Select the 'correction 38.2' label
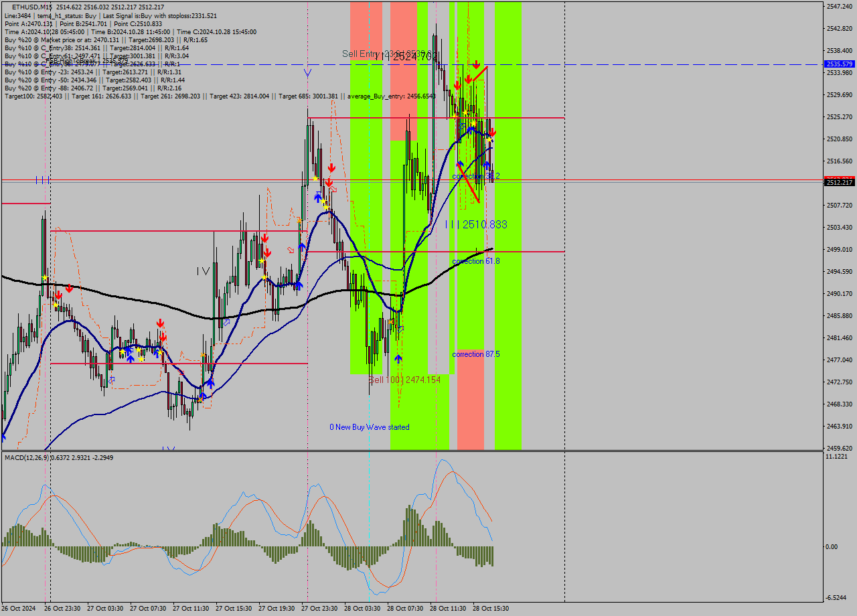Image resolution: width=857 pixels, height=616 pixels. [x=476, y=175]
